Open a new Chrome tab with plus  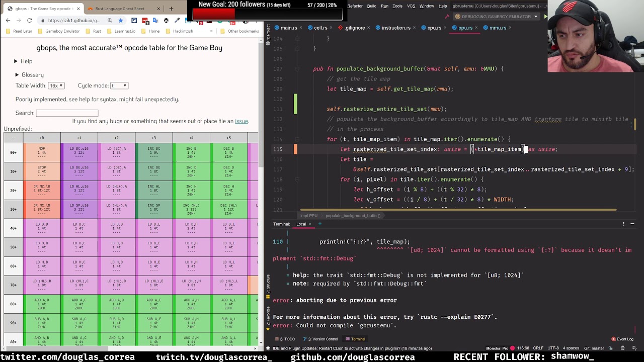coord(171,9)
